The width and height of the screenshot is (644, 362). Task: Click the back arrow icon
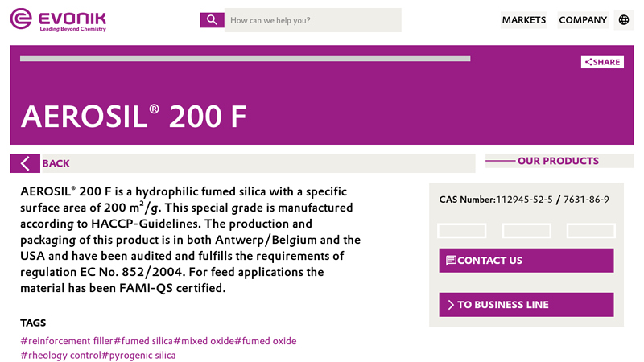(25, 163)
